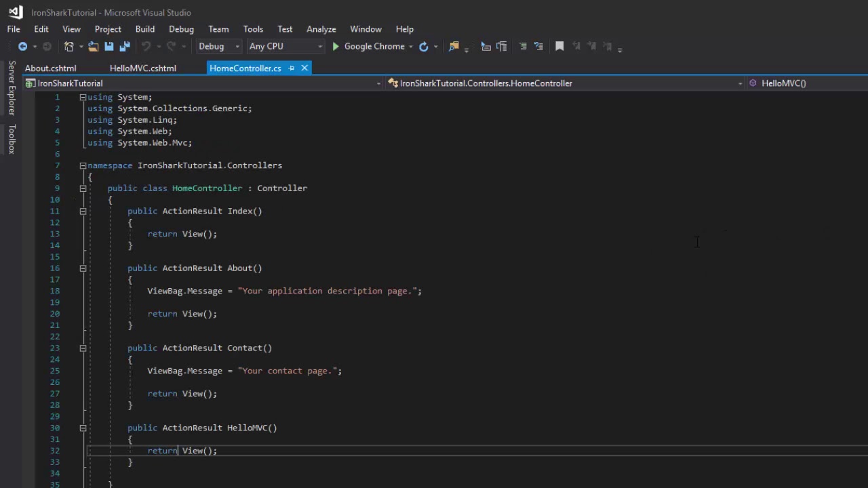Click the clear bookmarks icon
This screenshot has height=488, width=868.
[608, 47]
